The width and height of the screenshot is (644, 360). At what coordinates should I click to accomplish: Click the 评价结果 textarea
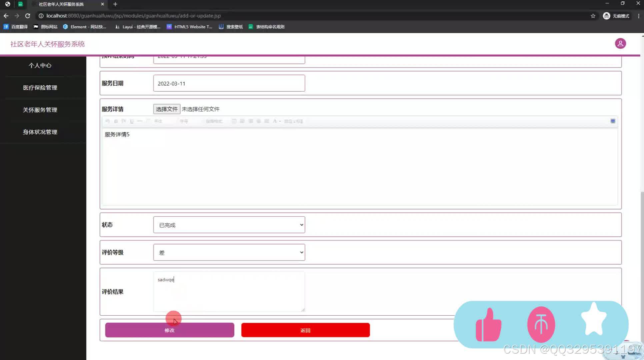click(x=229, y=292)
